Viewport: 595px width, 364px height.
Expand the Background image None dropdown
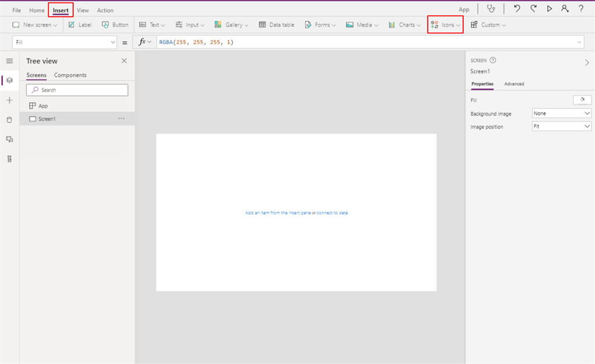point(561,113)
